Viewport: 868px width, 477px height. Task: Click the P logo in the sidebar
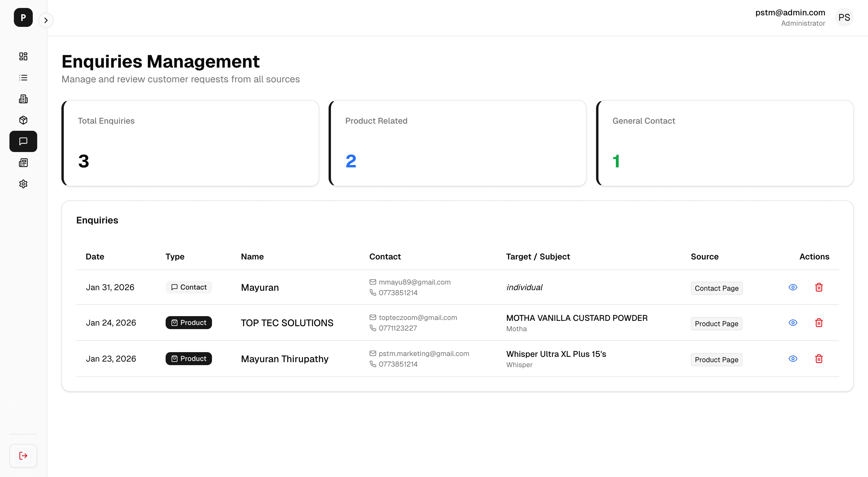[x=23, y=17]
